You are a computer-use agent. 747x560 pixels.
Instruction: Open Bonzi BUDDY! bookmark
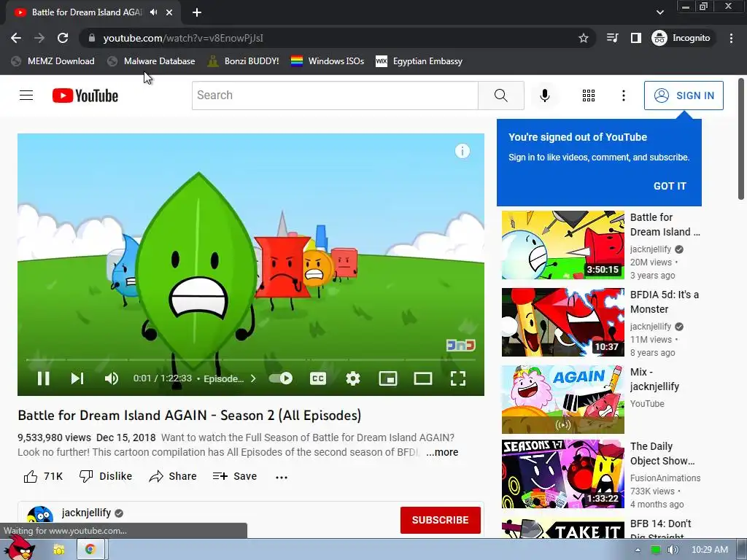244,61
